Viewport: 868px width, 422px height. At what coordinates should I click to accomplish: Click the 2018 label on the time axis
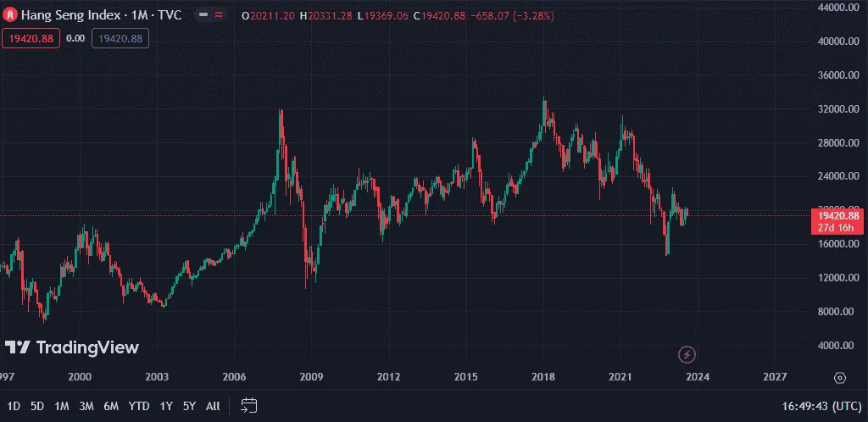(543, 377)
